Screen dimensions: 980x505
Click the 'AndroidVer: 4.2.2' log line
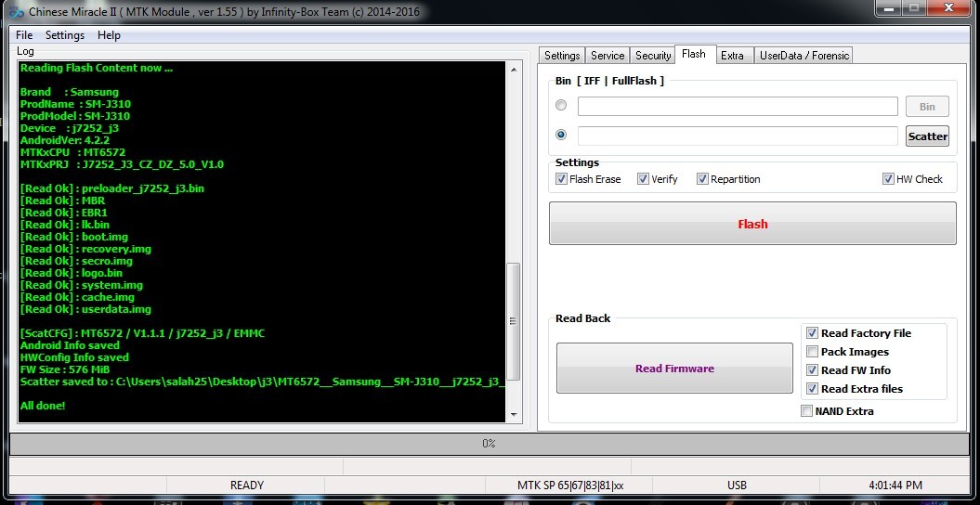tap(65, 140)
